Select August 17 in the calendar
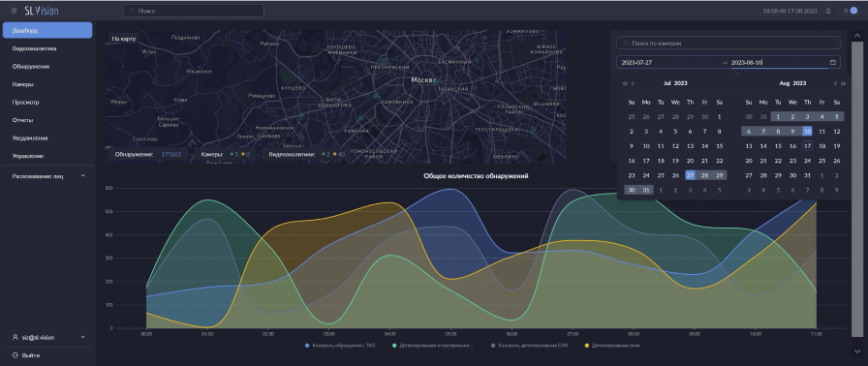This screenshot has height=366, width=868. [807, 146]
